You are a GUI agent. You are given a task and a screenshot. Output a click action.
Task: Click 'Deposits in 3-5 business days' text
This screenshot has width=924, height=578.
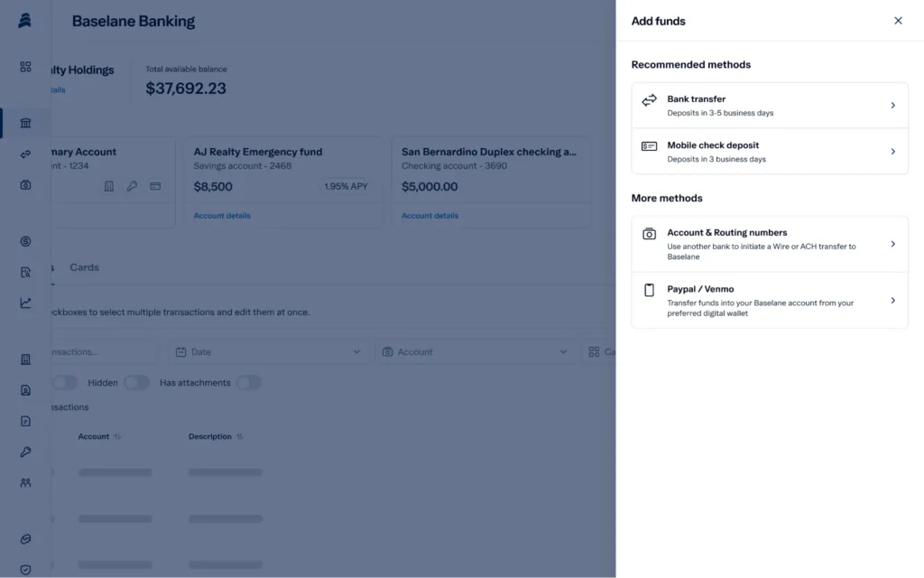pyautogui.click(x=720, y=113)
